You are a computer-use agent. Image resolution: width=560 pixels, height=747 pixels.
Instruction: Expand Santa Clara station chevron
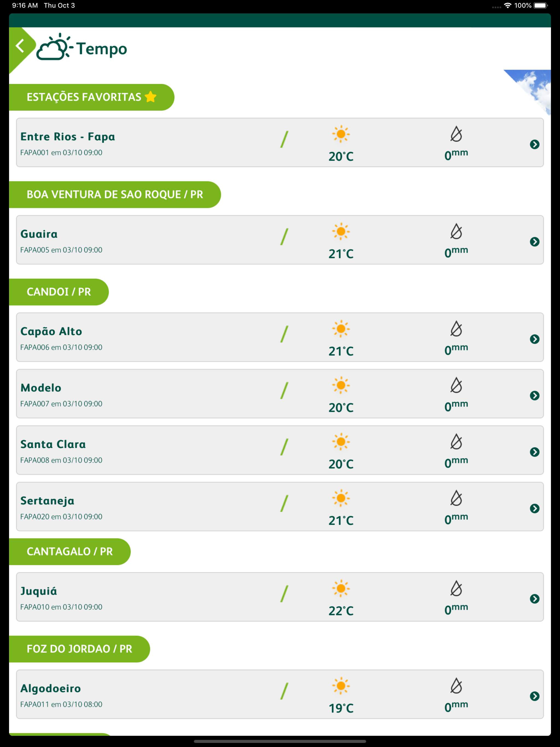coord(534,452)
